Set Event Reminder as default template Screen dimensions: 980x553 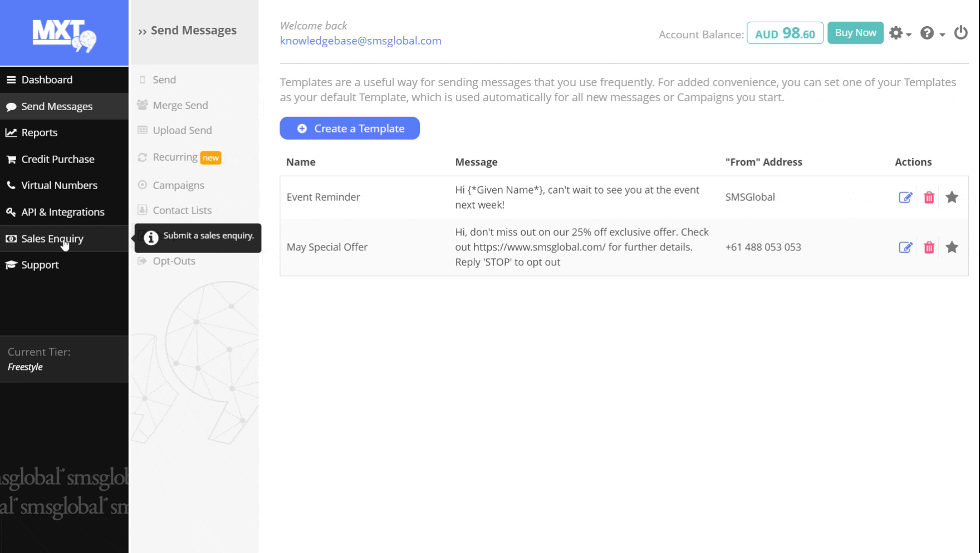[x=952, y=197]
